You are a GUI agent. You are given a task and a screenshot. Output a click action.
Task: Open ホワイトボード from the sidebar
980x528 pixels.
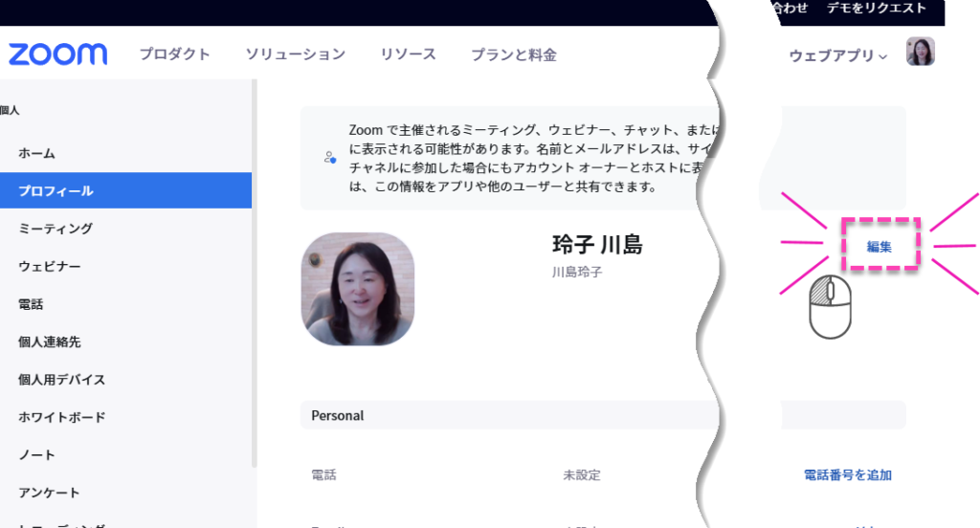[x=61, y=417]
